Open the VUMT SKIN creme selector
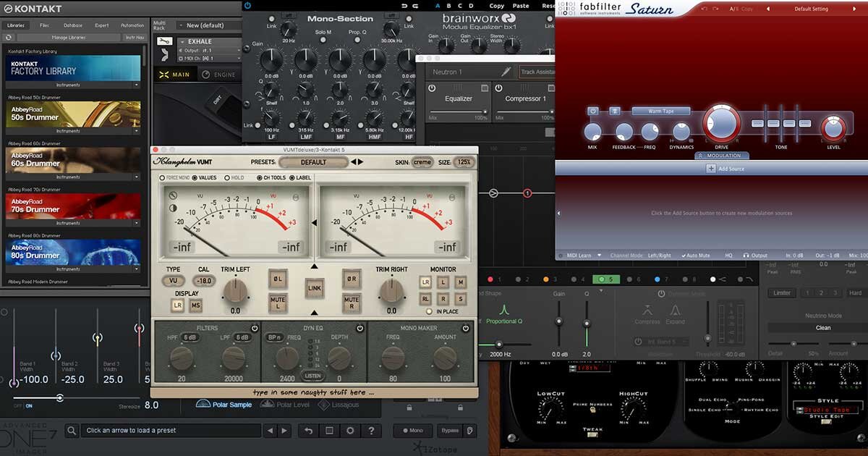The height and width of the screenshot is (456, 868). point(422,162)
